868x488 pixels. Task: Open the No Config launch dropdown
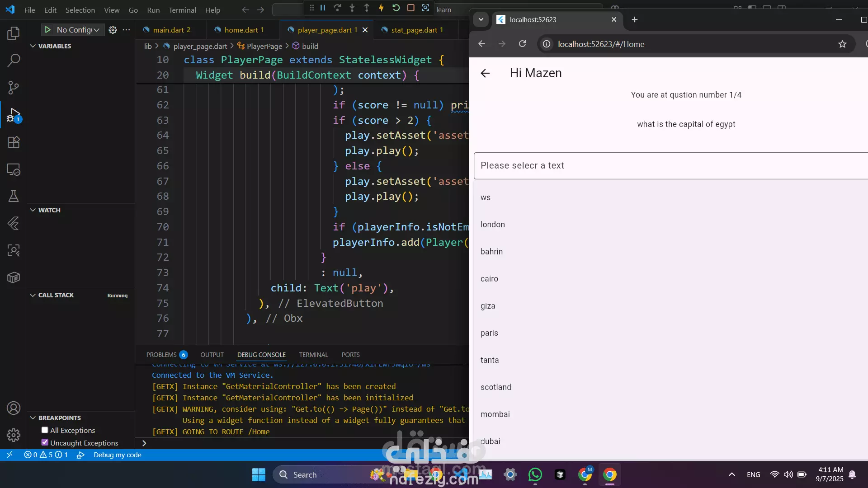point(78,30)
